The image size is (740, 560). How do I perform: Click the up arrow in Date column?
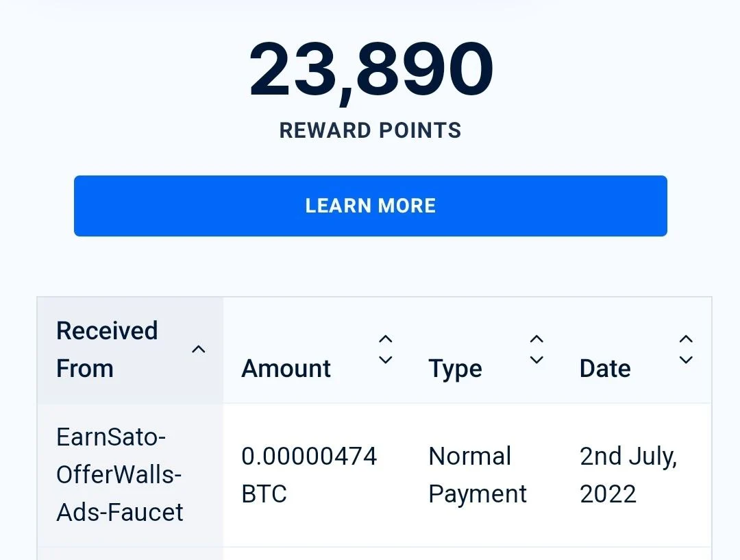(x=686, y=339)
